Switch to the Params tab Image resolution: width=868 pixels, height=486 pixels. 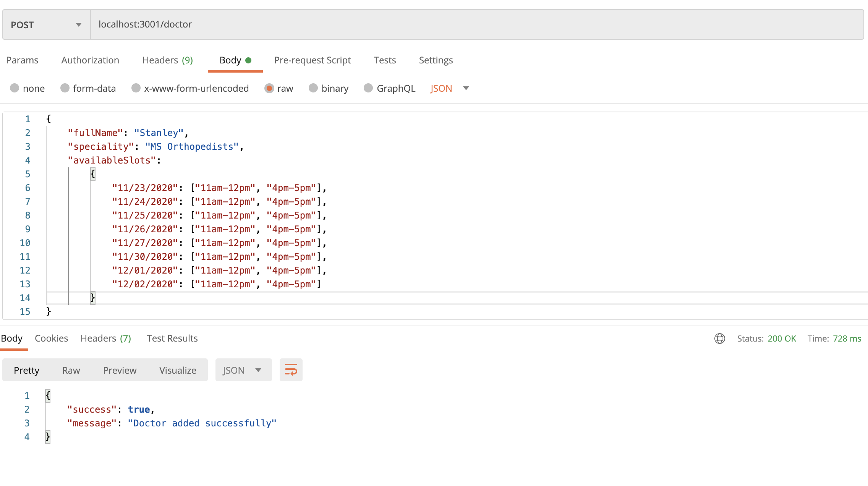[x=22, y=60]
